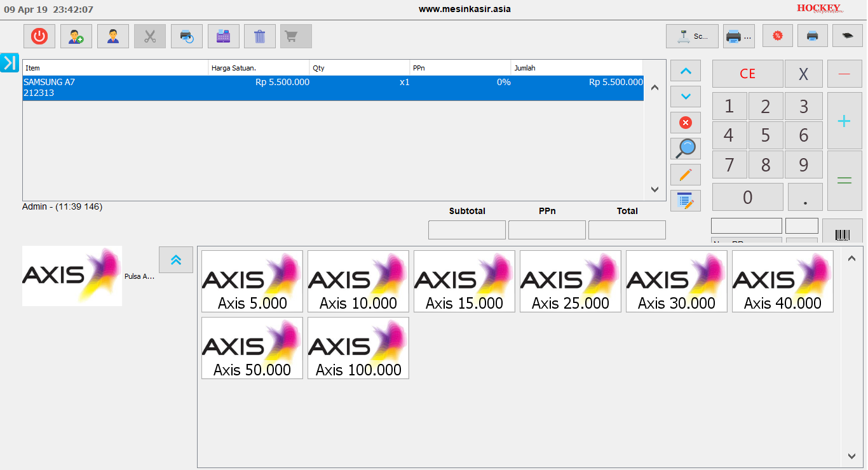This screenshot has height=470, width=868.
Task: Click the printer button with ellipsis
Action: pos(739,36)
